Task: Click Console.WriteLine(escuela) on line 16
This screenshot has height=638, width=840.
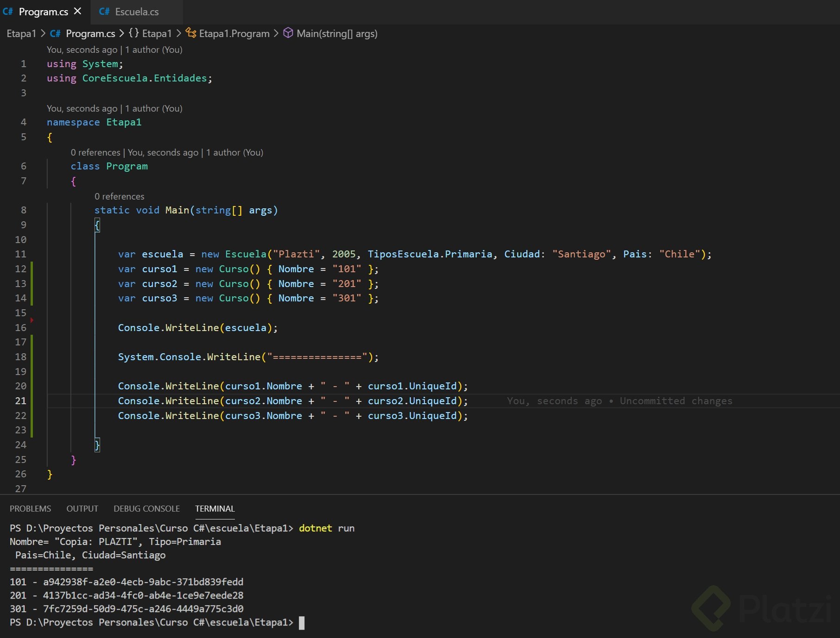Action: 198,328
